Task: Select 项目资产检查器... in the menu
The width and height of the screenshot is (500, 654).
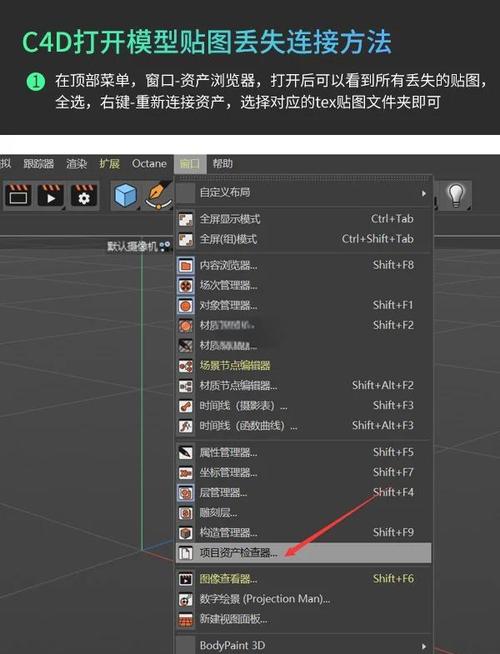Action: pyautogui.click(x=303, y=553)
